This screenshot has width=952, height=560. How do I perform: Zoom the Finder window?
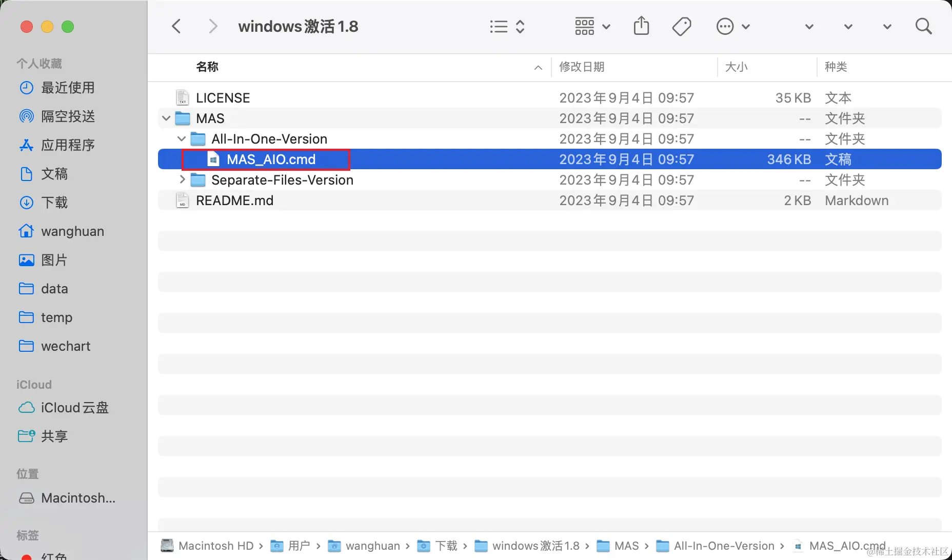pyautogui.click(x=68, y=27)
